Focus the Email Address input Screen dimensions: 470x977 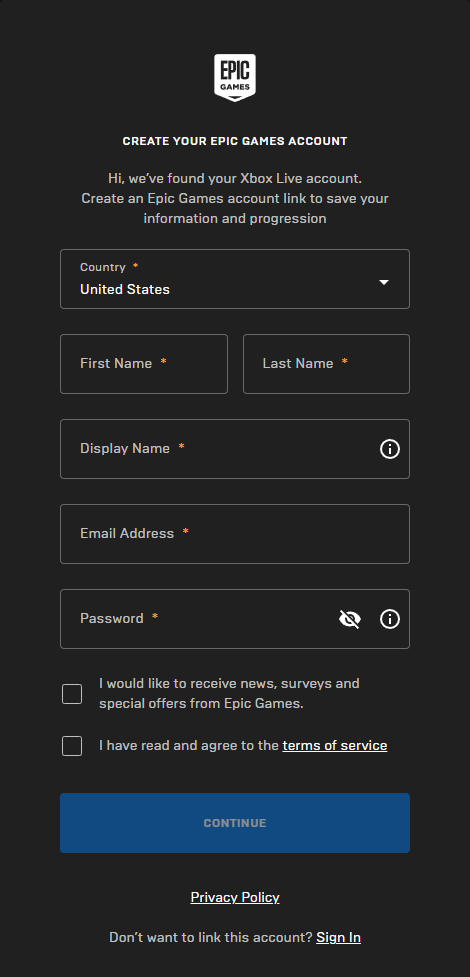(235, 534)
